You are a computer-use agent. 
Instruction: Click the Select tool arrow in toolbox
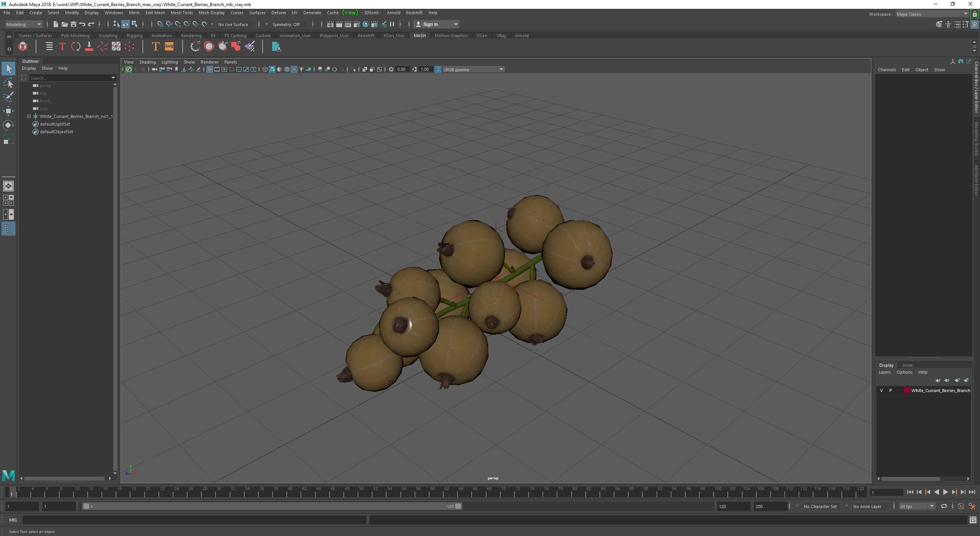point(8,69)
